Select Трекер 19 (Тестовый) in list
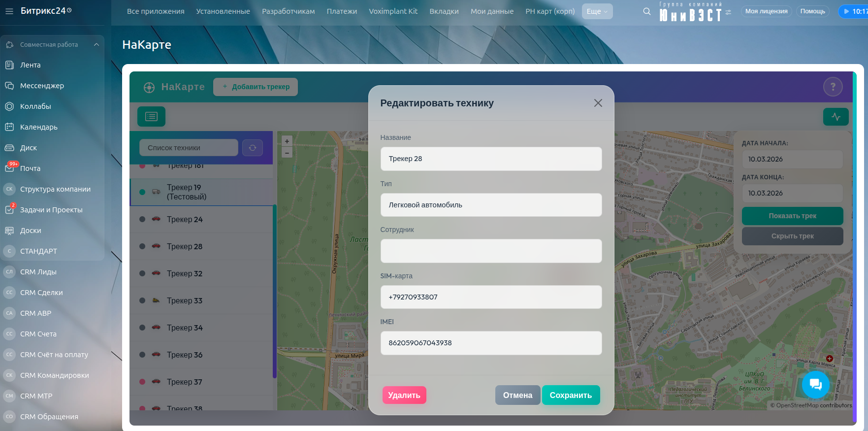 point(201,192)
